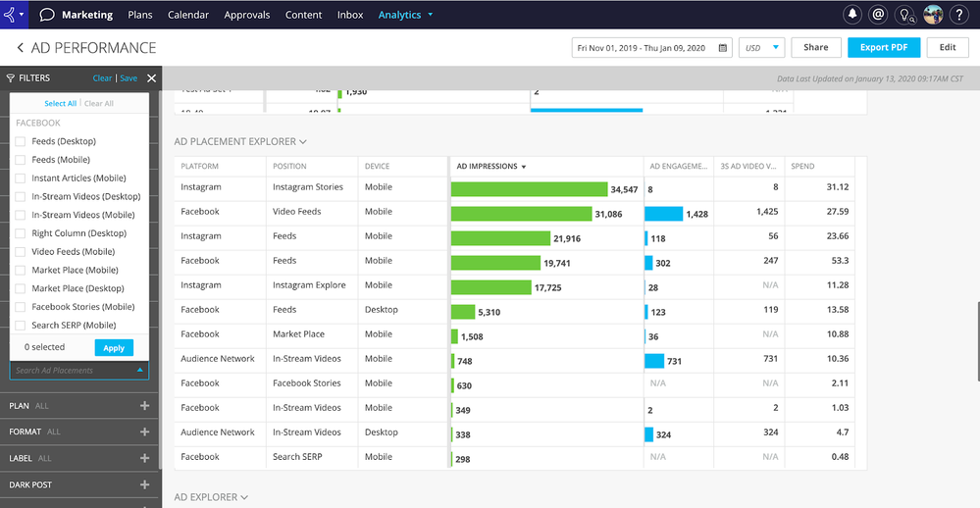Collapse the Ad Placement Explorer section
The height and width of the screenshot is (508, 980).
pyautogui.click(x=303, y=142)
